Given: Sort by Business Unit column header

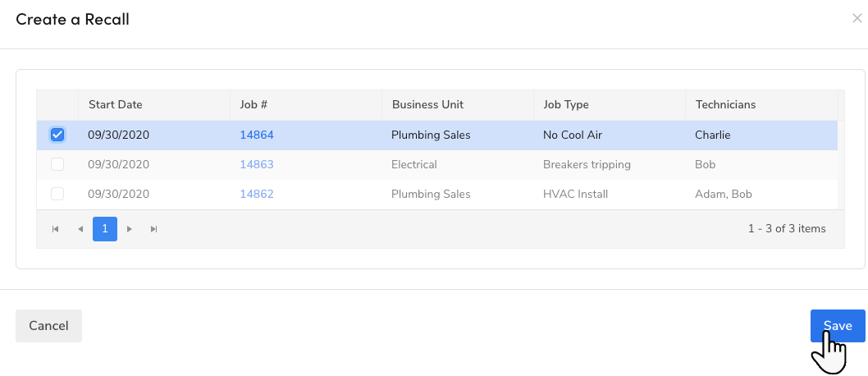Looking at the screenshot, I should pyautogui.click(x=427, y=104).
